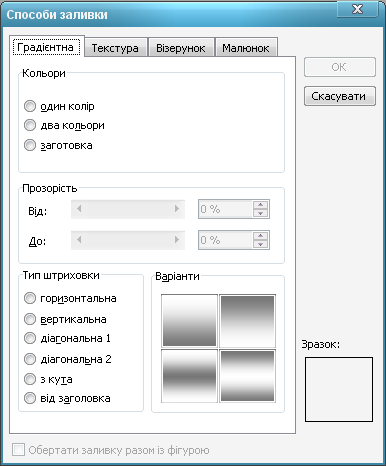Open the Візерунок tab

coord(181,48)
